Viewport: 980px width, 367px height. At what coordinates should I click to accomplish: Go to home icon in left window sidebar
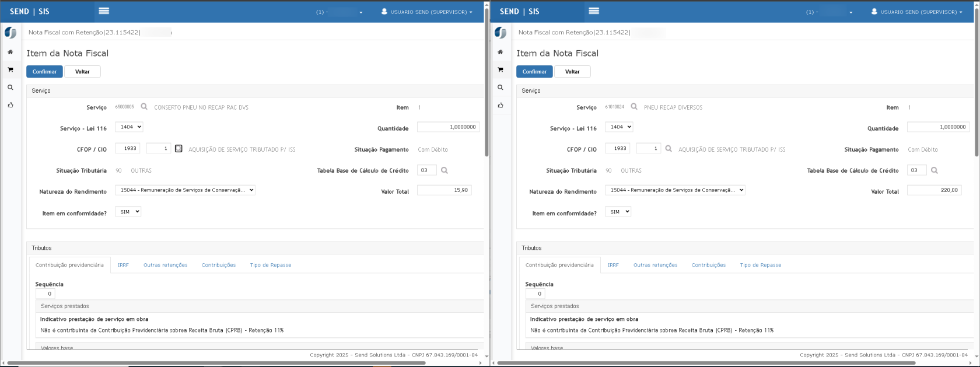(x=10, y=52)
